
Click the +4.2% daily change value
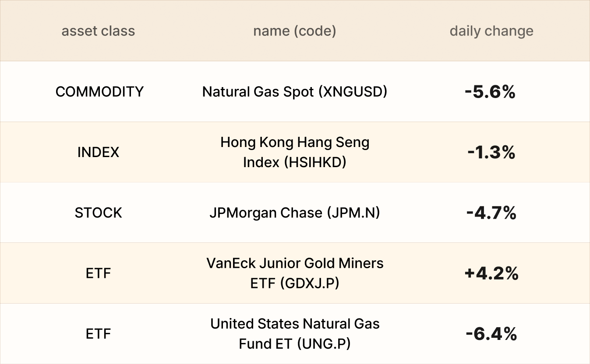coord(491,273)
